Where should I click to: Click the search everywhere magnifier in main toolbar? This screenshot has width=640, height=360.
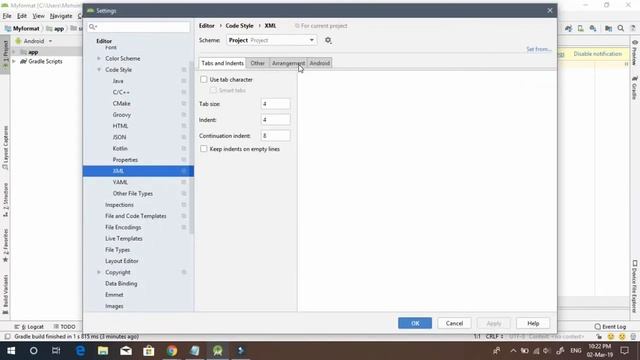pos(620,28)
